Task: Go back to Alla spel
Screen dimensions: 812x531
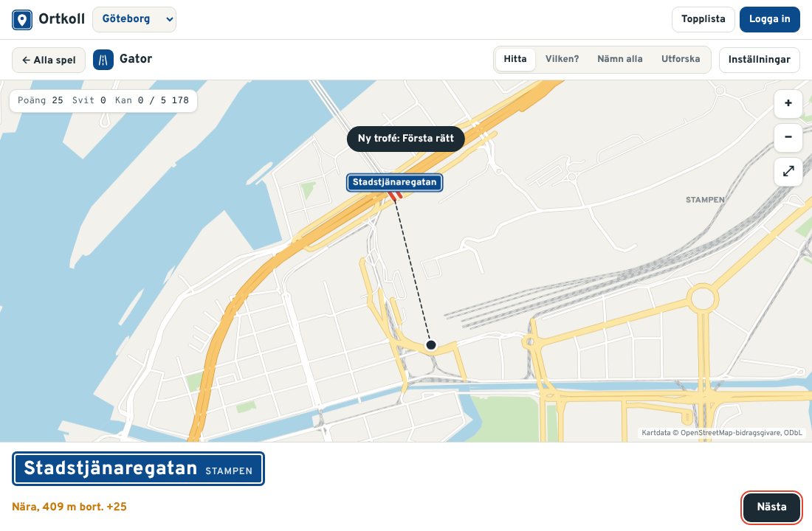Action: coord(49,60)
